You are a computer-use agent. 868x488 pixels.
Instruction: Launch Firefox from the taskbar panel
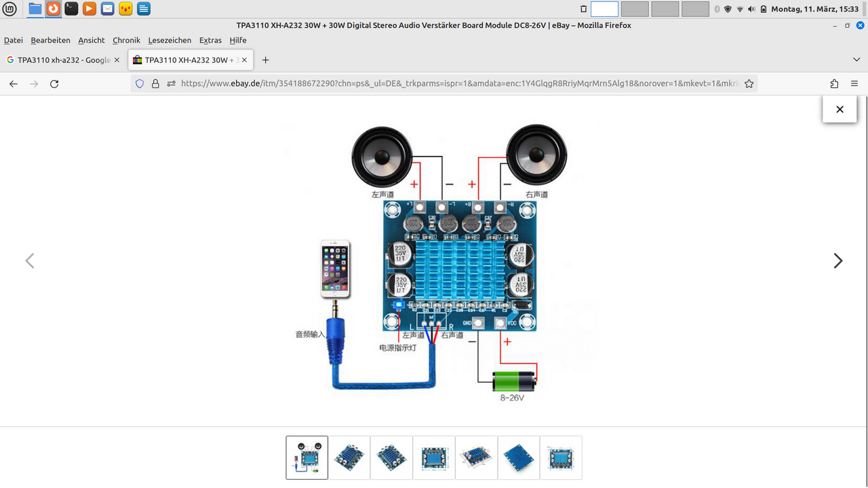pos(53,9)
